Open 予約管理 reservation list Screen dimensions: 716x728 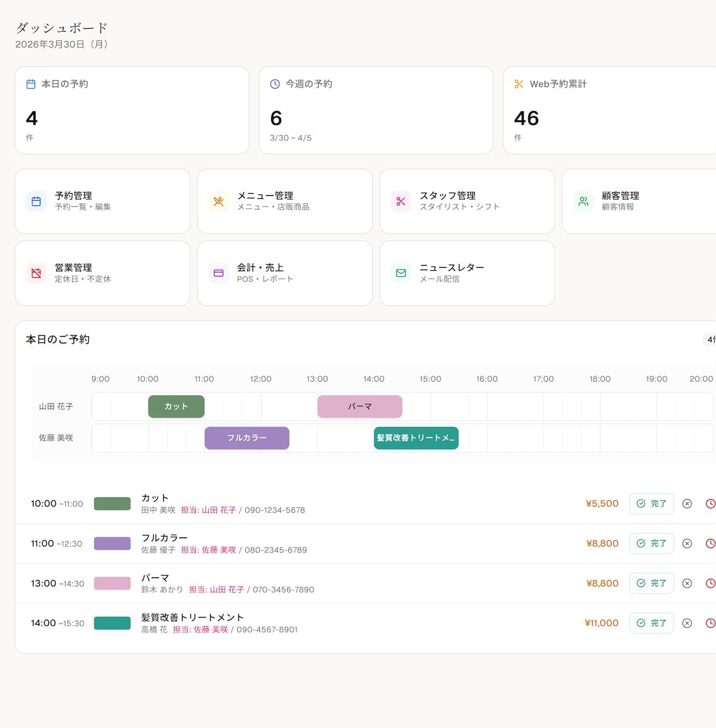pos(102,201)
